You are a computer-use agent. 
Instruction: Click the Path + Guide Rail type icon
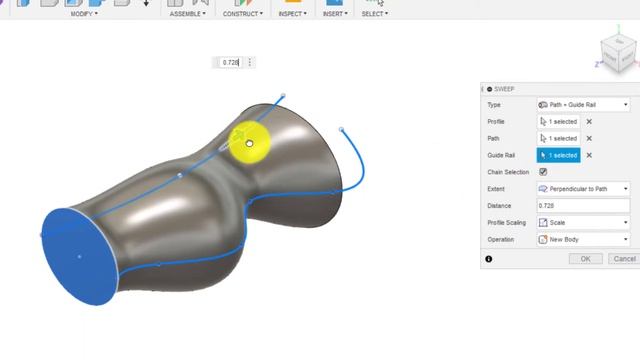pos(543,105)
